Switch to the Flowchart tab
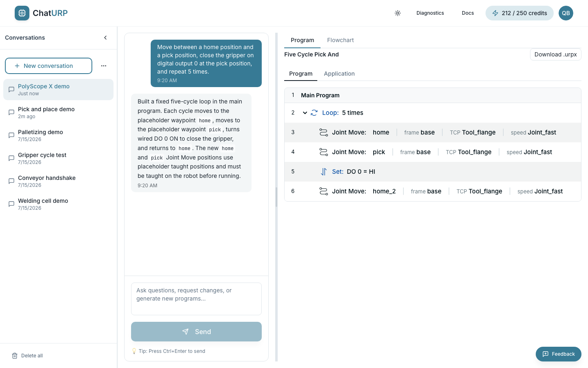 tap(340, 40)
